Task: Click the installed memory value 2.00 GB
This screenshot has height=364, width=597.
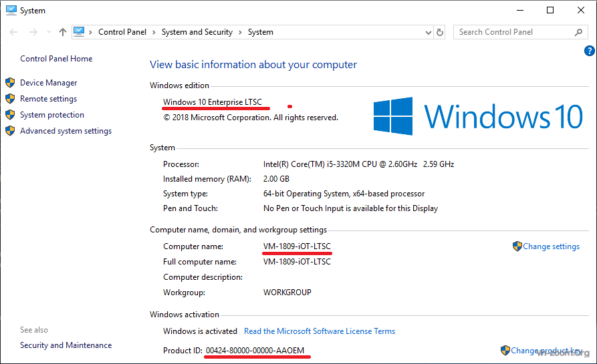Action: [276, 179]
